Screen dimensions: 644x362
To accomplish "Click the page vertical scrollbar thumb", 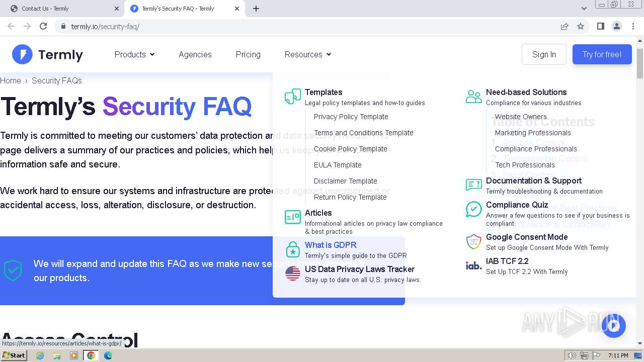I will click(640, 63).
